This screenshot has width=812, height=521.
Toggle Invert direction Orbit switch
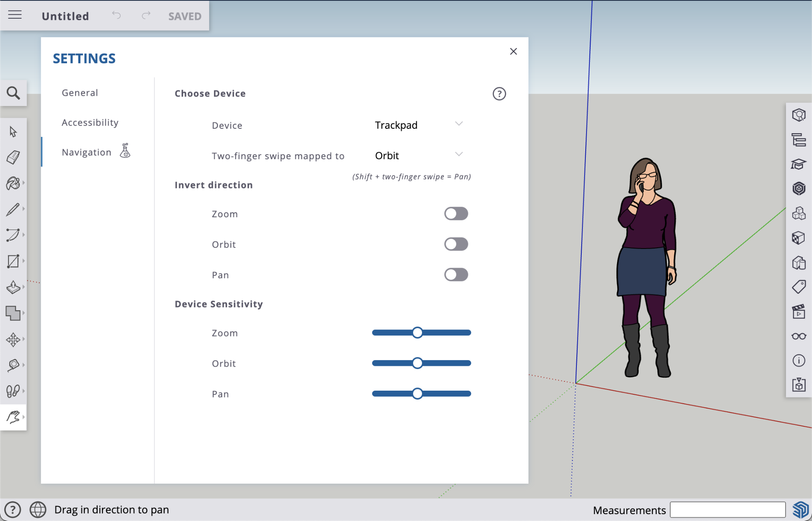tap(456, 244)
